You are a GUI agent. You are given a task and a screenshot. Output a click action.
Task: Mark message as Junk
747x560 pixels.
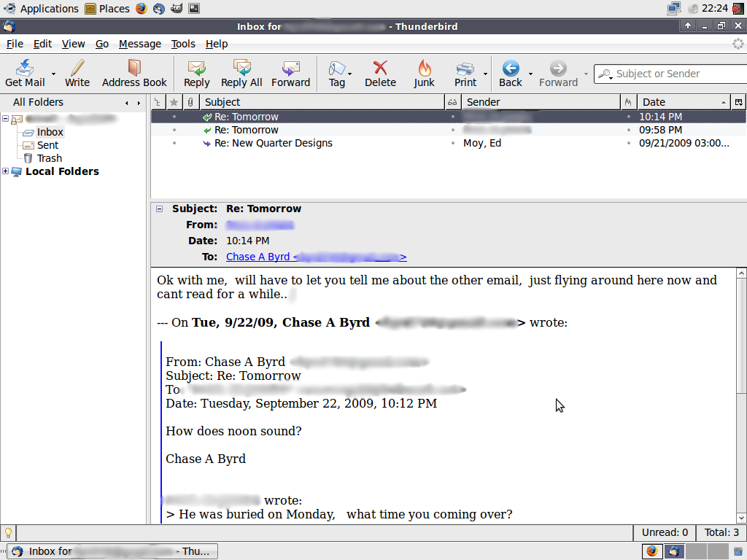pyautogui.click(x=424, y=74)
